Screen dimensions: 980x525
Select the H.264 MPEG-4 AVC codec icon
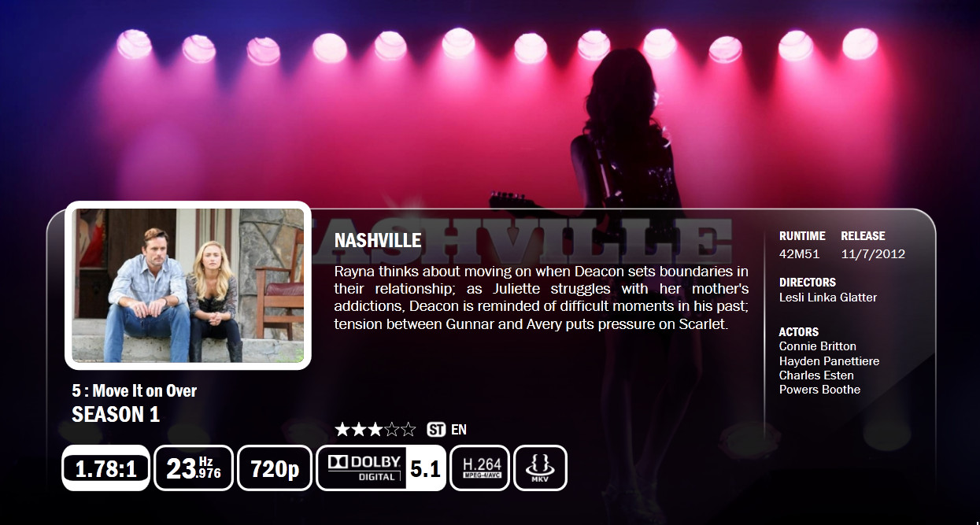pyautogui.click(x=480, y=468)
